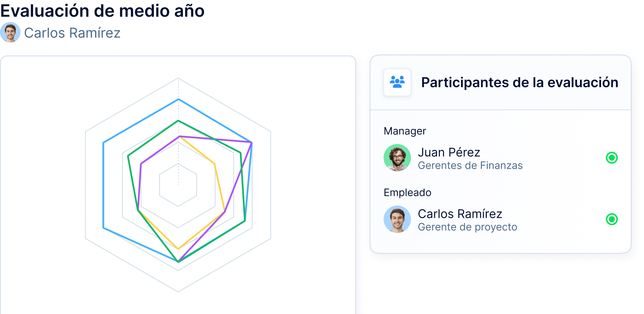
Task: Select the Juan Pérez name link
Action: 449,152
